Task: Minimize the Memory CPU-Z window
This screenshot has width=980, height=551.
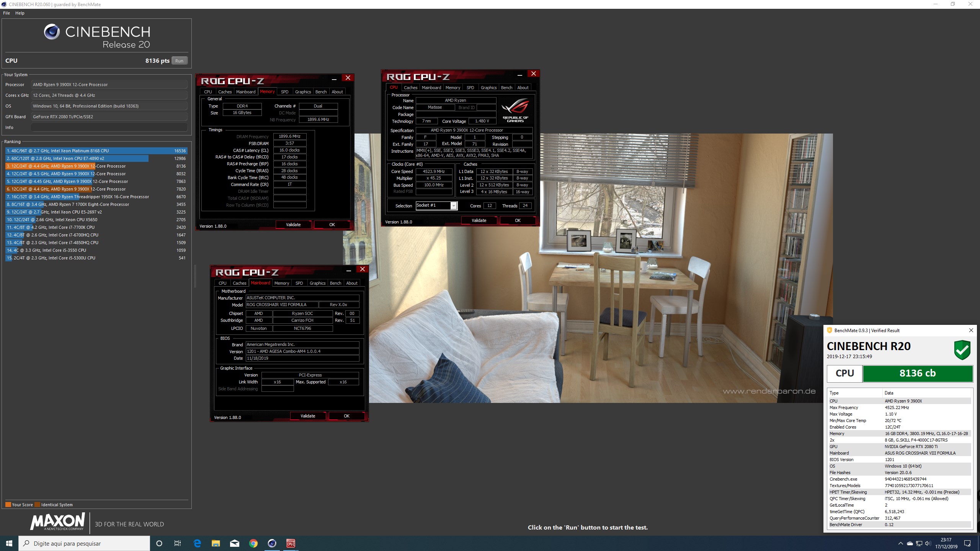Action: point(334,78)
